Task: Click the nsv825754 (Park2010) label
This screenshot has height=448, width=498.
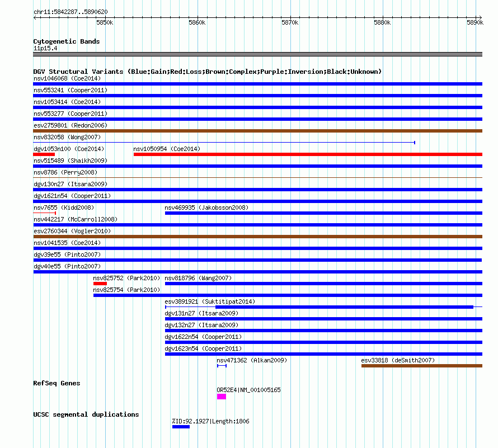Action: point(126,290)
